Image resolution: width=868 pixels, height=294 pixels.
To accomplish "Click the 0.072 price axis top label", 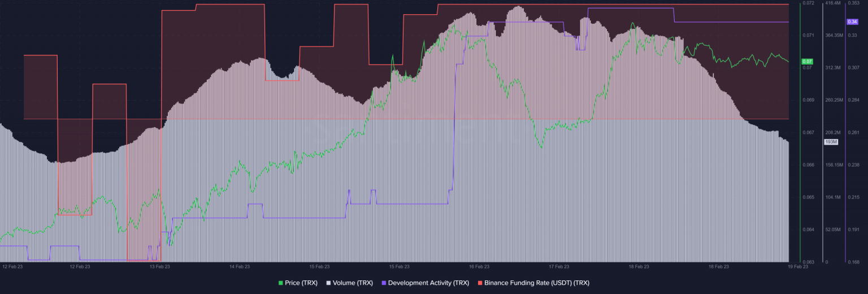I will (808, 3).
